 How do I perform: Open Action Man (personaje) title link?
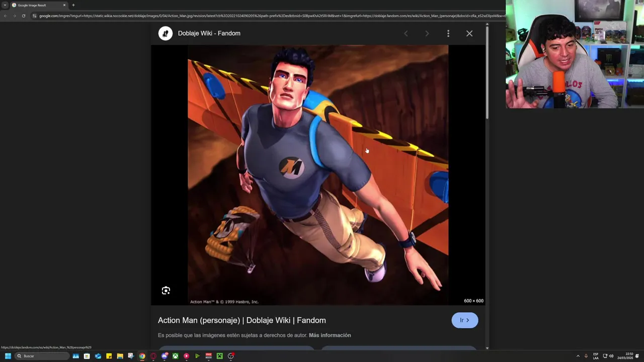(242, 320)
